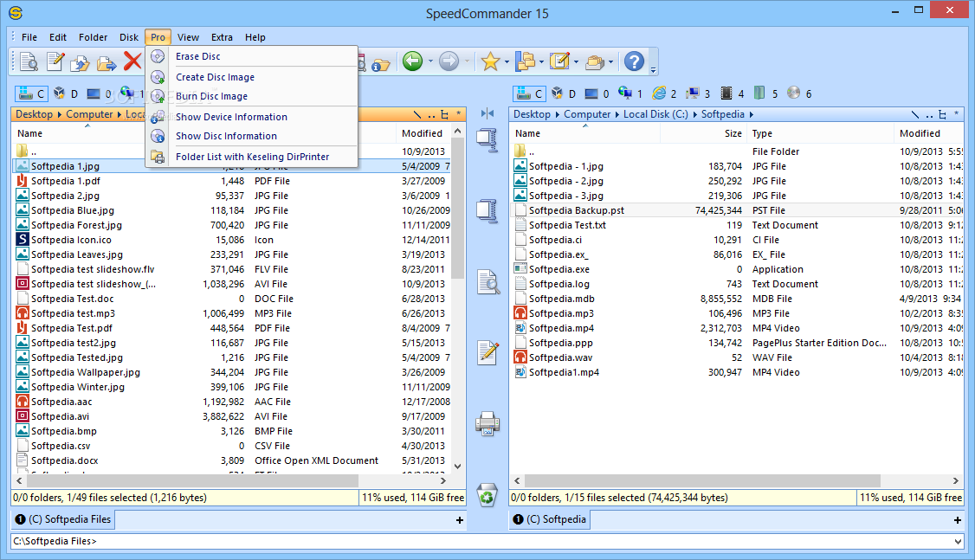Click the printer icon in center strip
The height and width of the screenshot is (560, 975).
487,424
